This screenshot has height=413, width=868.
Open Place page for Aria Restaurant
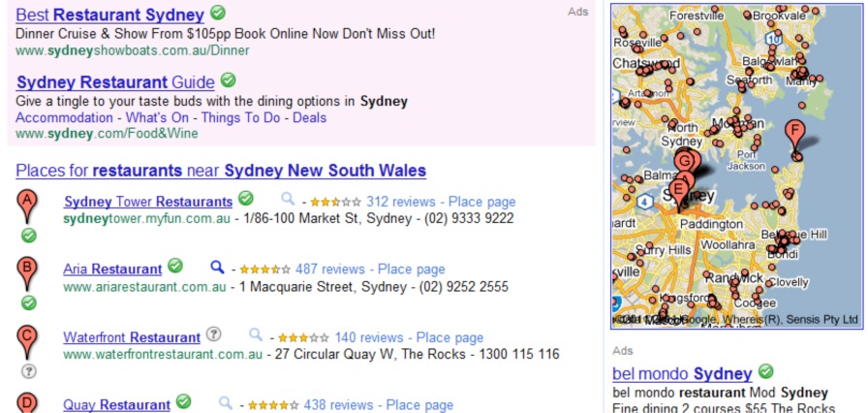coord(412,270)
